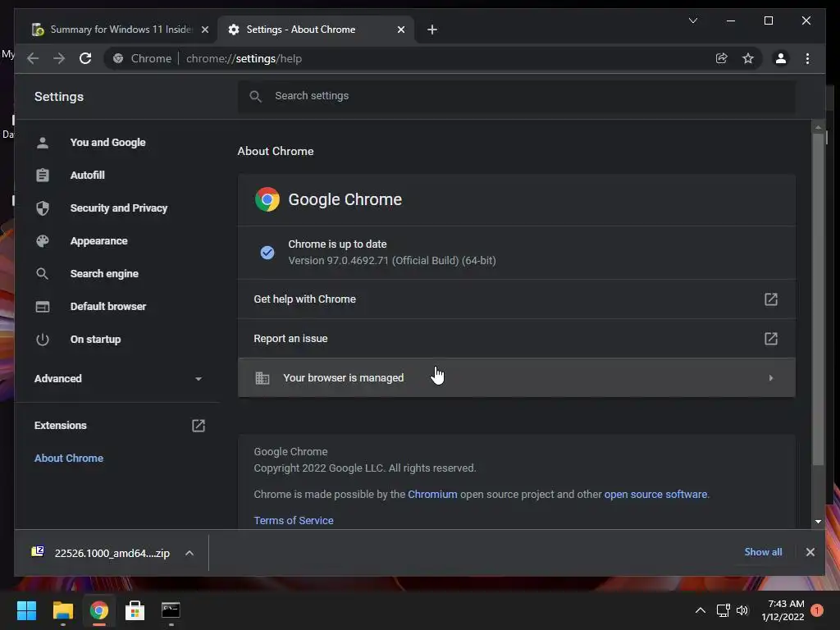Select About Chrome in sidebar

(69, 458)
